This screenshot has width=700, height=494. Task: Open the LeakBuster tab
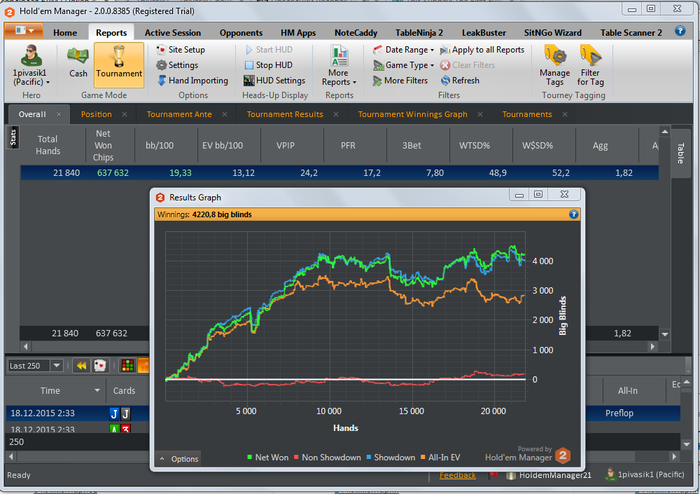484,33
